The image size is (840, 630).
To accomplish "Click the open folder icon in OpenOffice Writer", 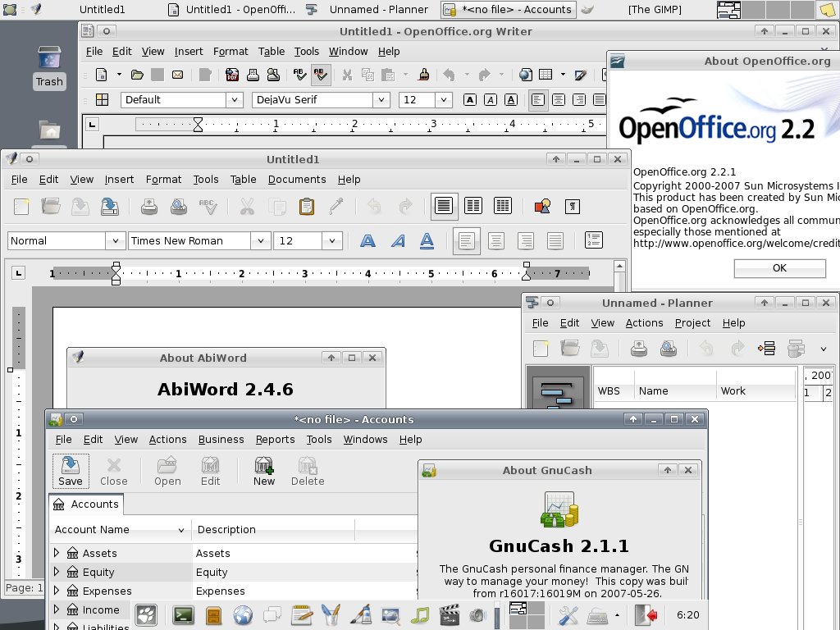I will [x=137, y=75].
